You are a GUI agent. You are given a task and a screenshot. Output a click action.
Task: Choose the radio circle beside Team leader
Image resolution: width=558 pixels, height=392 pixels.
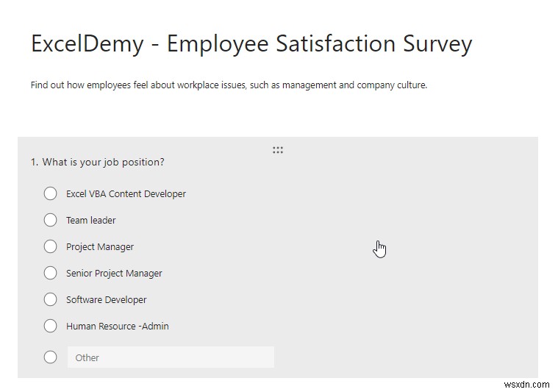[x=50, y=220]
